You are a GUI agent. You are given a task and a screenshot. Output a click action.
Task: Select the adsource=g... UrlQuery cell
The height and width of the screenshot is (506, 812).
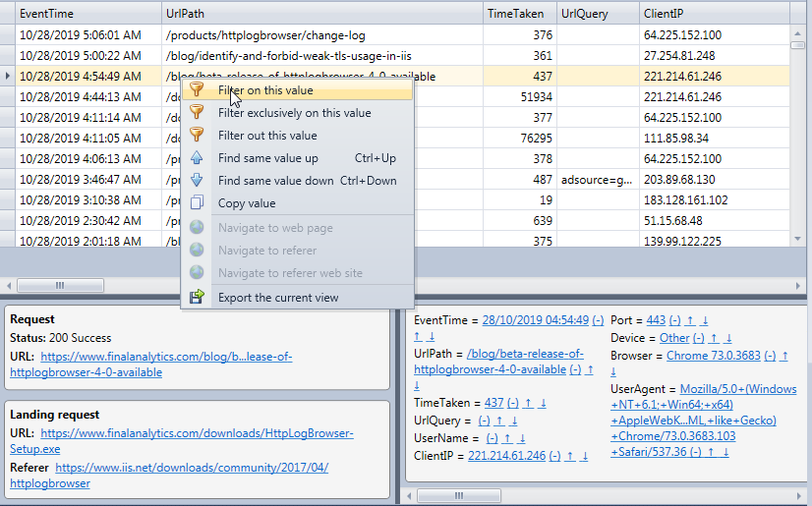(598, 180)
